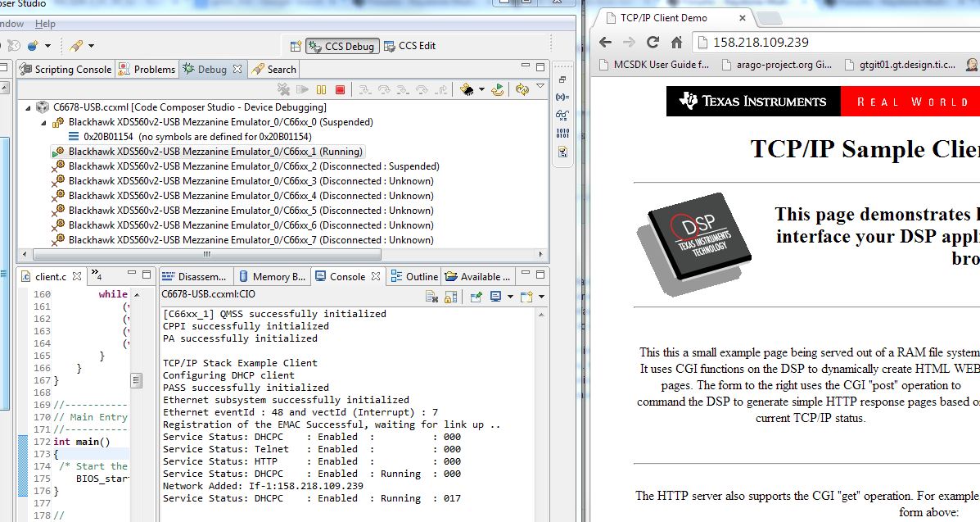Click the blue globe new-connection toolbar icon
The height and width of the screenshot is (522, 980).
pos(33,46)
